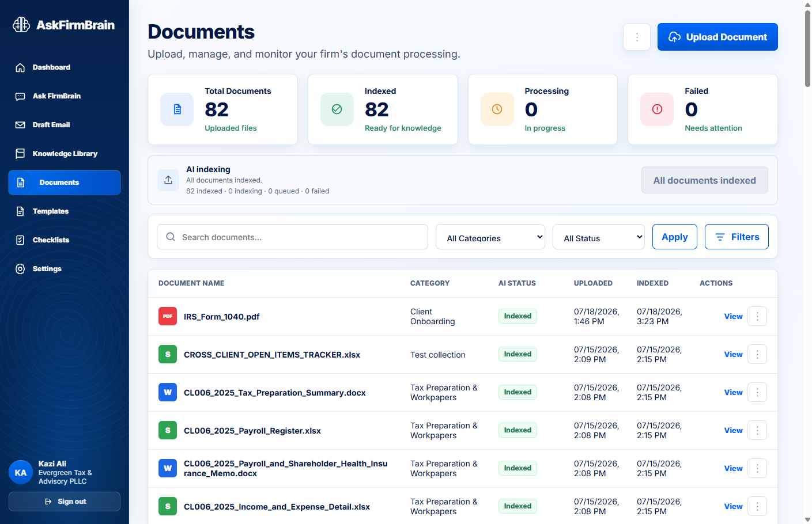Apply the selected document filters
Image resolution: width=812 pixels, height=524 pixels.
[675, 237]
